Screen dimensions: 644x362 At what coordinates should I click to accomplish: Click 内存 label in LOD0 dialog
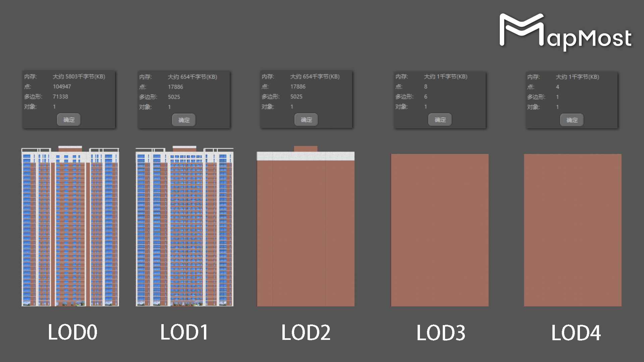click(31, 76)
